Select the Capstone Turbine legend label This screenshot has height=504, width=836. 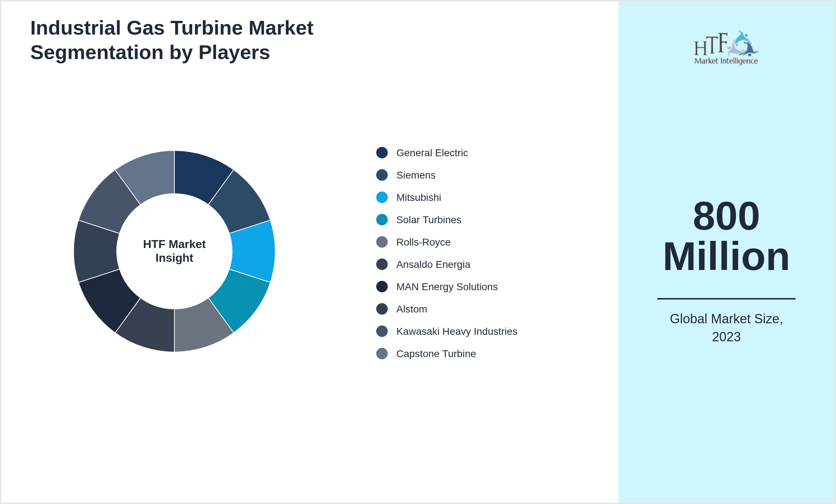[436, 354]
